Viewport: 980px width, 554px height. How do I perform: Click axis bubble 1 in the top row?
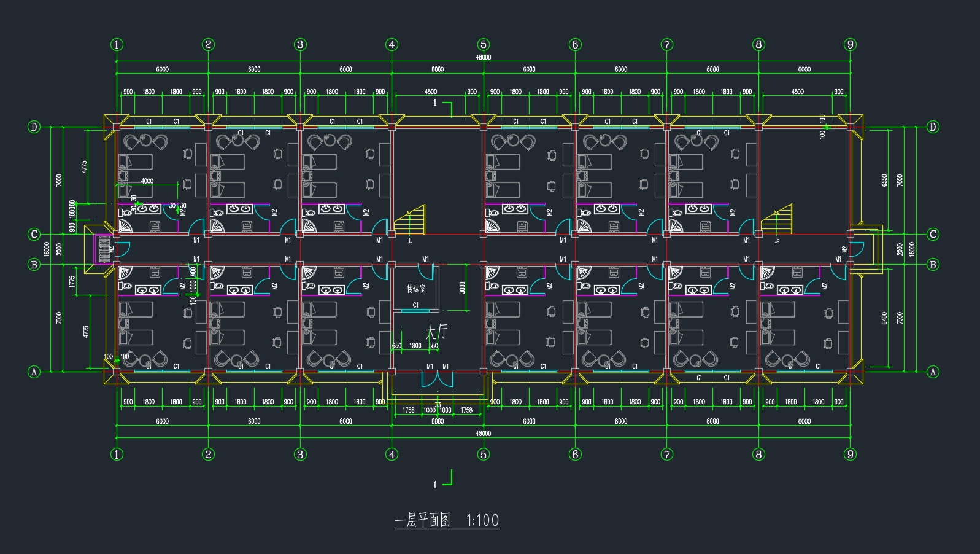(117, 44)
